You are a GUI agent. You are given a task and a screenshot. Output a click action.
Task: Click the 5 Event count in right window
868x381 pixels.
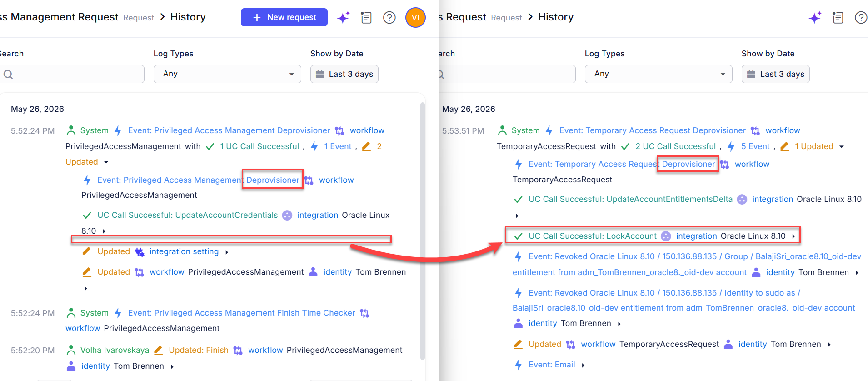click(x=755, y=146)
